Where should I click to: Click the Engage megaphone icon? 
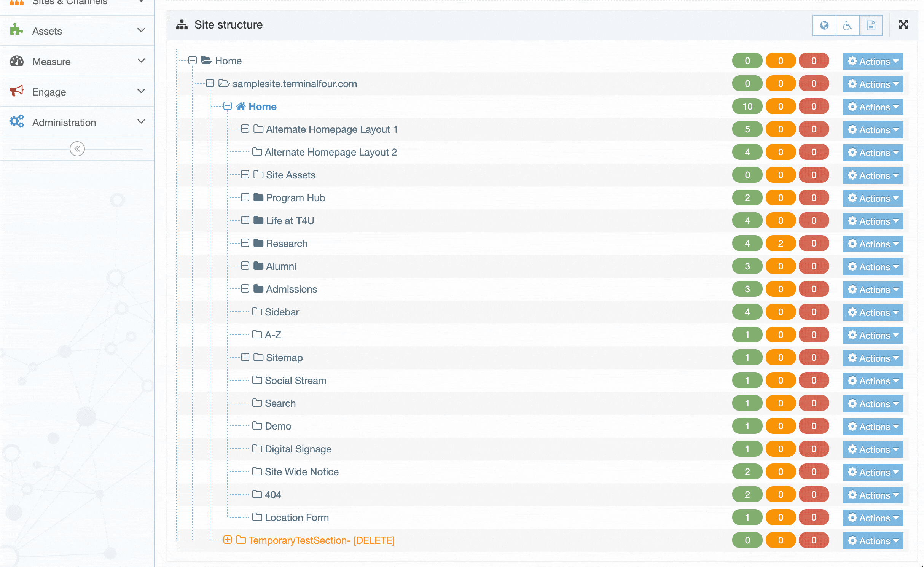pos(17,92)
